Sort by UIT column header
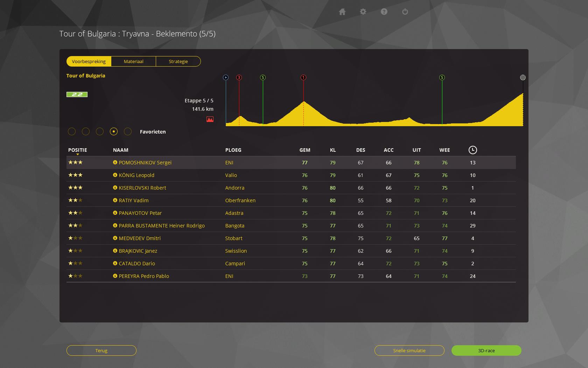 [417, 150]
